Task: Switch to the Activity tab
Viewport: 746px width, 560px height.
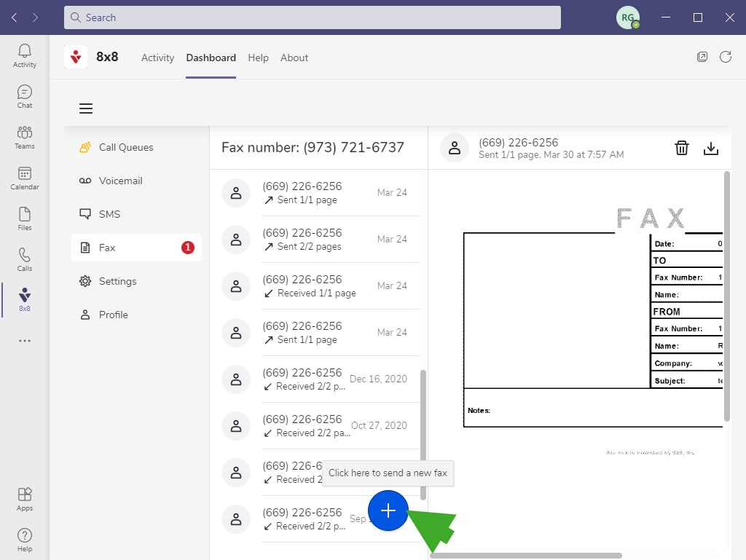Action: pos(157,58)
